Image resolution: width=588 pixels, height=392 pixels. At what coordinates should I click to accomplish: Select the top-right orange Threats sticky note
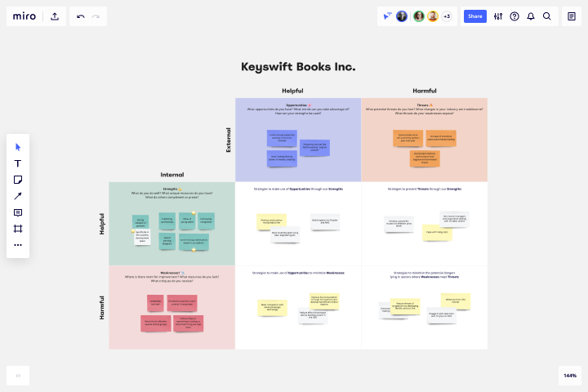coord(441,138)
